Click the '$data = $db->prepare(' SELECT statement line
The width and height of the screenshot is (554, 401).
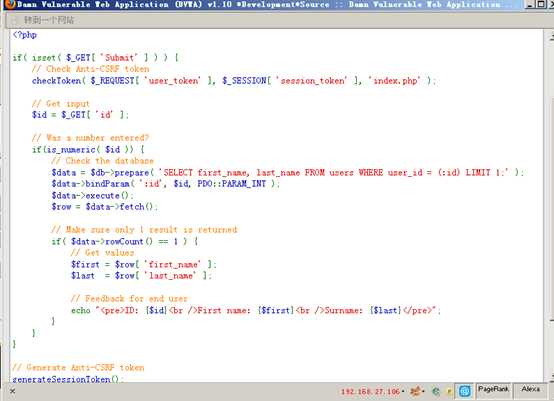click(288, 172)
